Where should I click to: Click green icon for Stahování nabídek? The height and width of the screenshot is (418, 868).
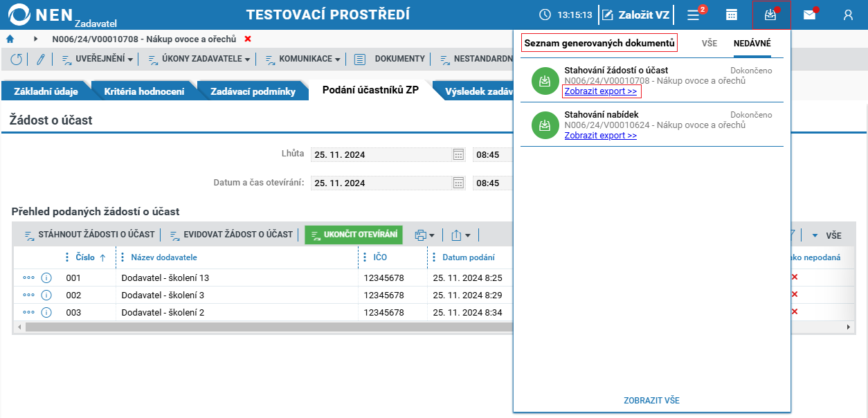click(x=545, y=125)
